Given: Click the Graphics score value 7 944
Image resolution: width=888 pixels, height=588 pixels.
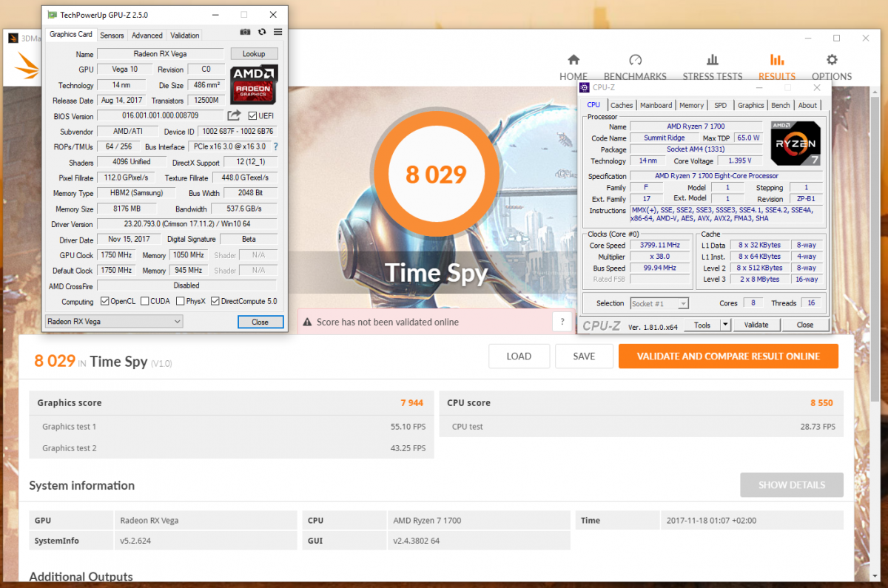Looking at the screenshot, I should (x=411, y=403).
